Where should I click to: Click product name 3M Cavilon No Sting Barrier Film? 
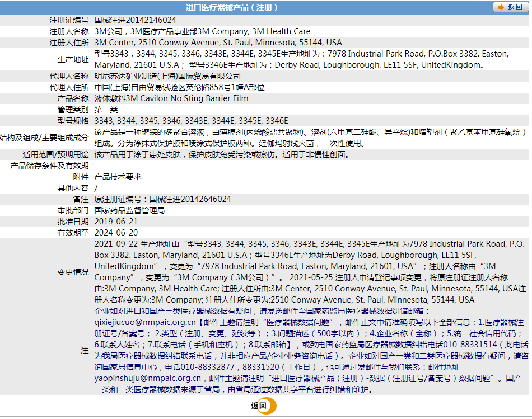[x=187, y=98]
